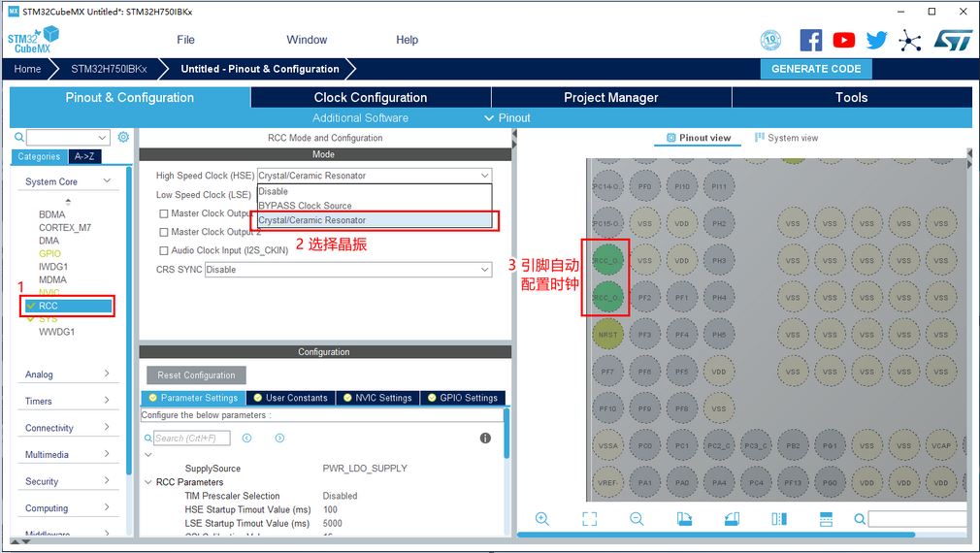The image size is (980, 553).
Task: Open the Window menu
Action: pos(307,40)
